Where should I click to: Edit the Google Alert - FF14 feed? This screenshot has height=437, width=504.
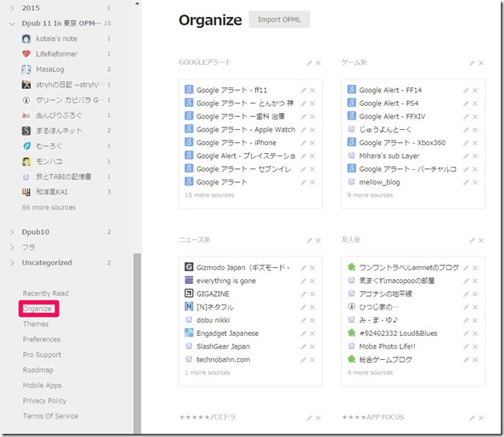pyautogui.click(x=465, y=91)
